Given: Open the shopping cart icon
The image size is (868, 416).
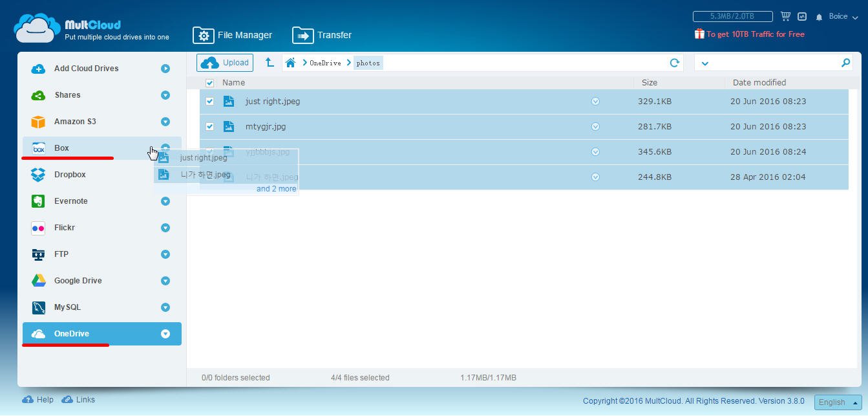Looking at the screenshot, I should coord(785,16).
